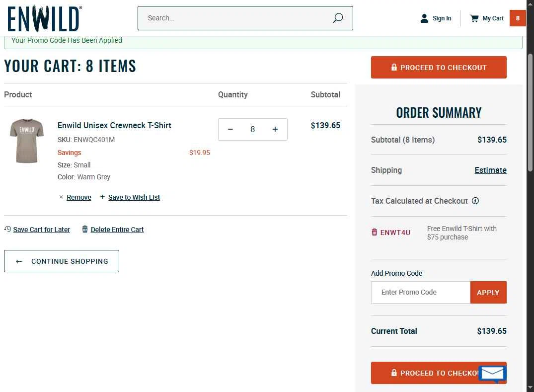Image resolution: width=534 pixels, height=392 pixels.
Task: Click the quantity value field
Action: 253,129
